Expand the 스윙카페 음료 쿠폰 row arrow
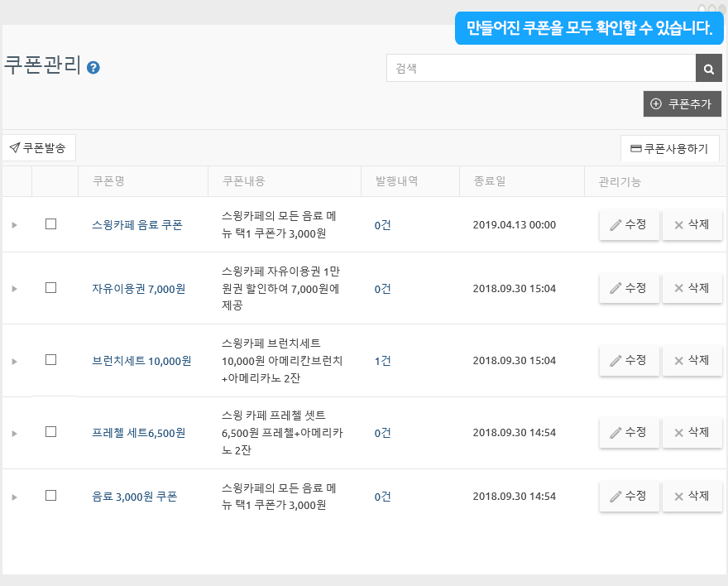The height and width of the screenshot is (586, 728). click(x=15, y=225)
